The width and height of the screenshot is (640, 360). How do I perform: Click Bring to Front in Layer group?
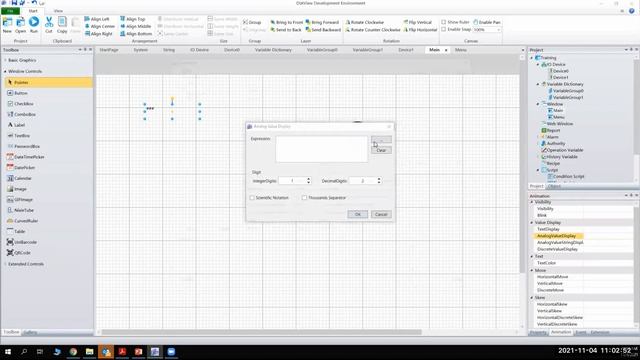click(287, 22)
